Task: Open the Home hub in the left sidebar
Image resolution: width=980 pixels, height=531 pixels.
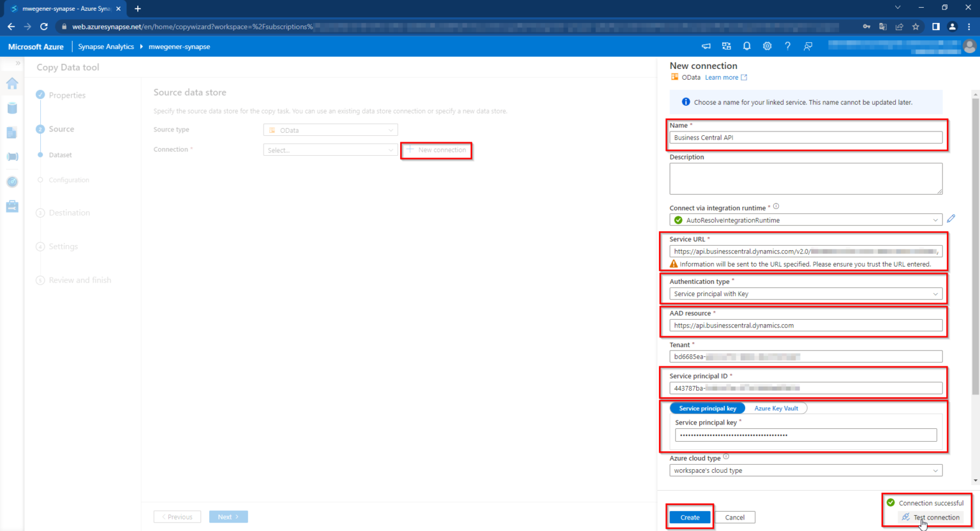Action: tap(11, 84)
